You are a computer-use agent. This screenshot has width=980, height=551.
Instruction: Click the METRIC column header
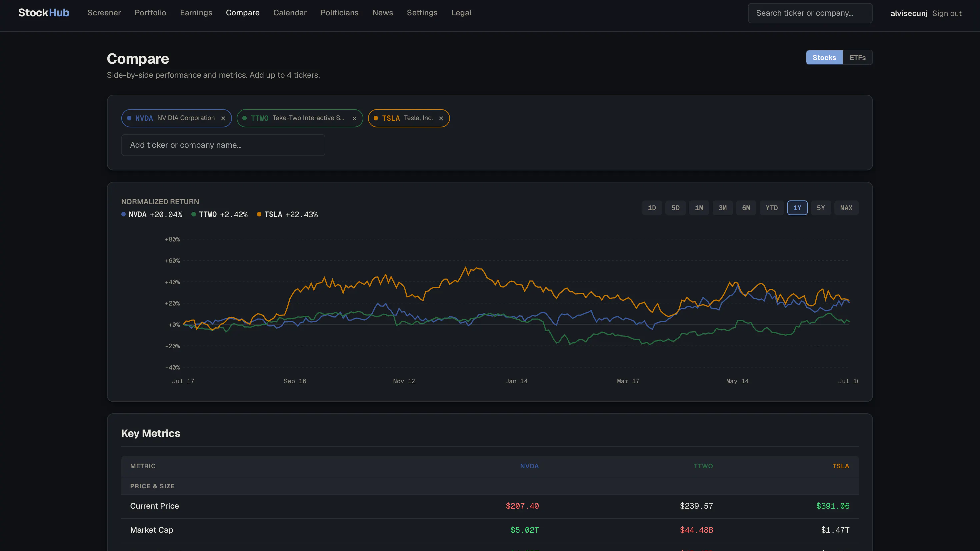coord(143,466)
